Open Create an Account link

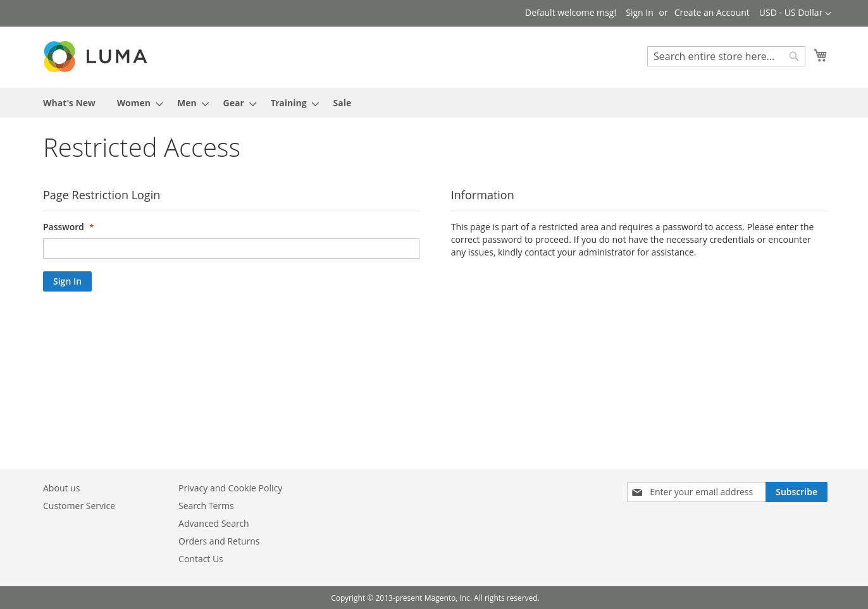click(x=711, y=13)
